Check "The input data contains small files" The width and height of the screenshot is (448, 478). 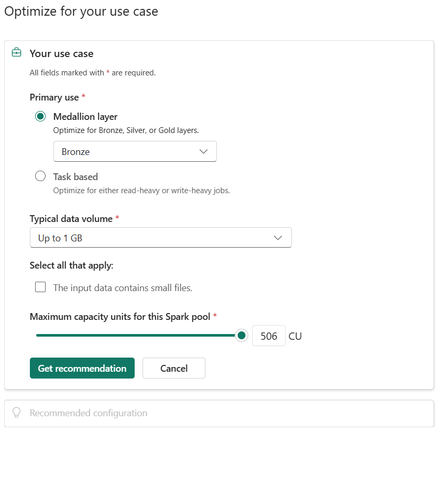[40, 287]
